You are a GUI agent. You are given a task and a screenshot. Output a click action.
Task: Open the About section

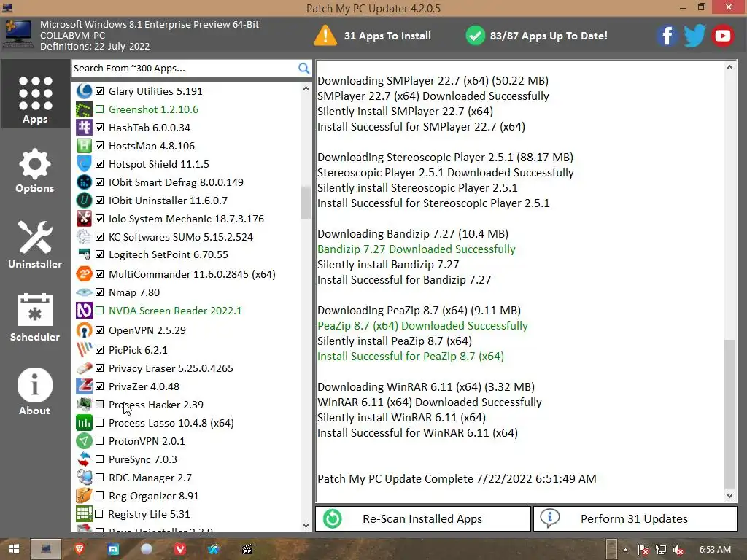coord(35,392)
